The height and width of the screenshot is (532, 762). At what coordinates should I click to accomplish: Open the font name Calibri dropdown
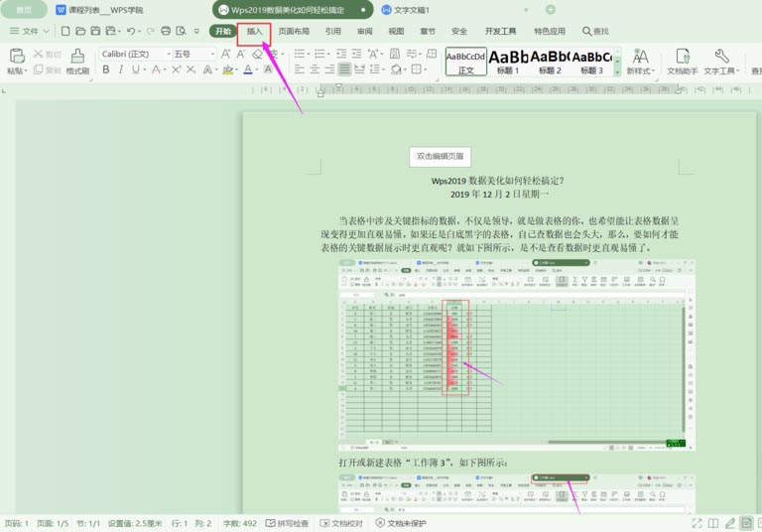click(169, 54)
